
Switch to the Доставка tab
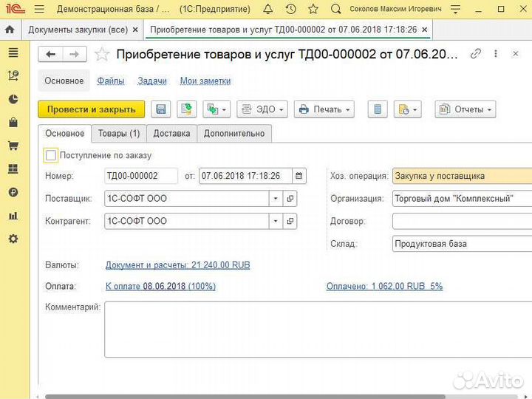tap(172, 134)
